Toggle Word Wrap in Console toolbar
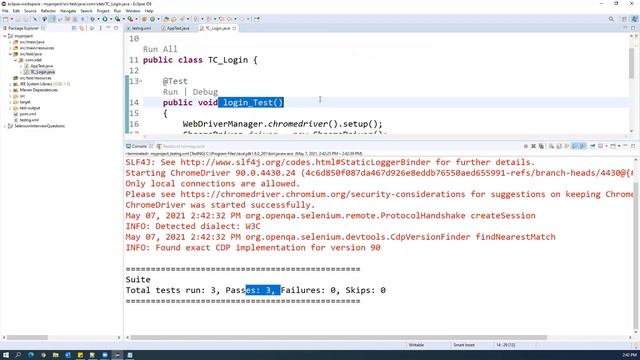This screenshot has width=640, height=360. 567,146
